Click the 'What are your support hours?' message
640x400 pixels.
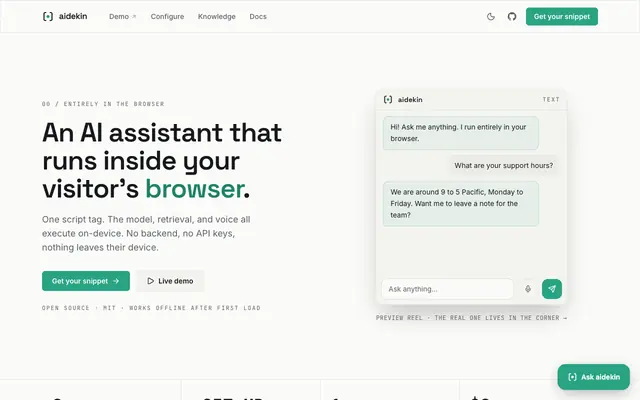(504, 165)
